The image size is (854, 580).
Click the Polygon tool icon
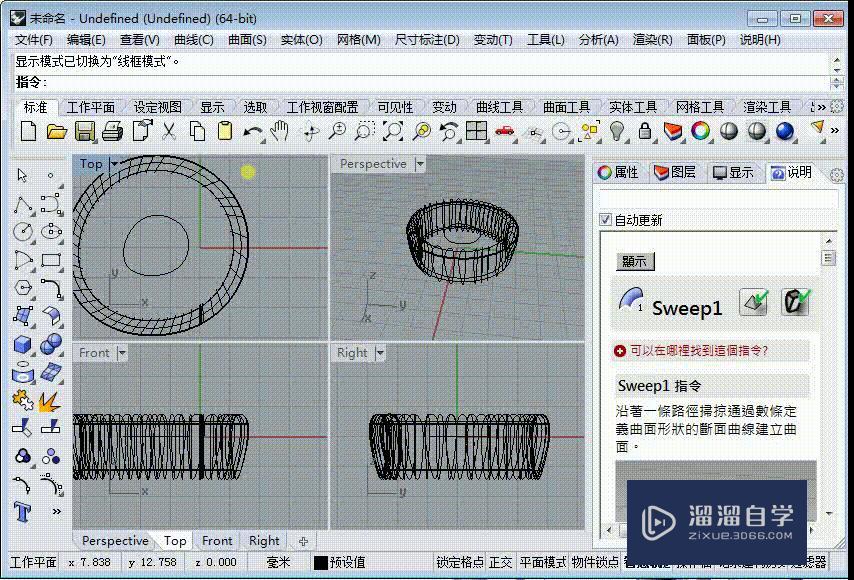click(23, 288)
